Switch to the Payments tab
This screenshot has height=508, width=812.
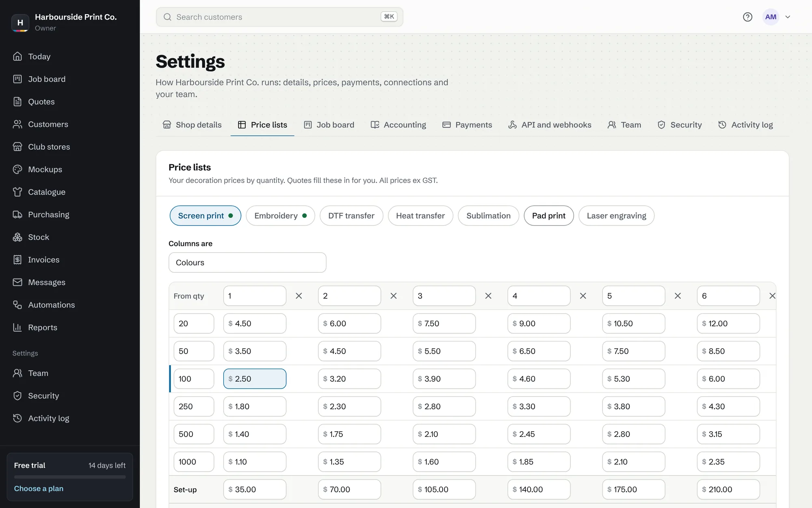click(x=467, y=125)
